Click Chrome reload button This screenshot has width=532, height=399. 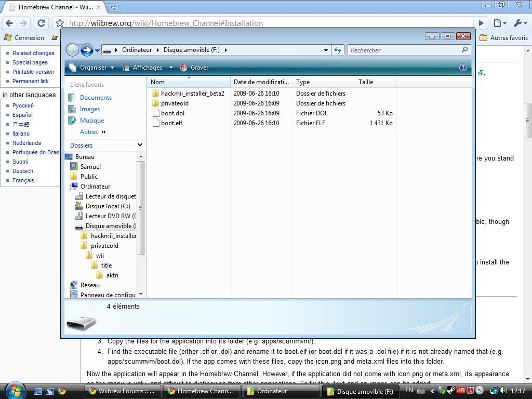tap(41, 23)
